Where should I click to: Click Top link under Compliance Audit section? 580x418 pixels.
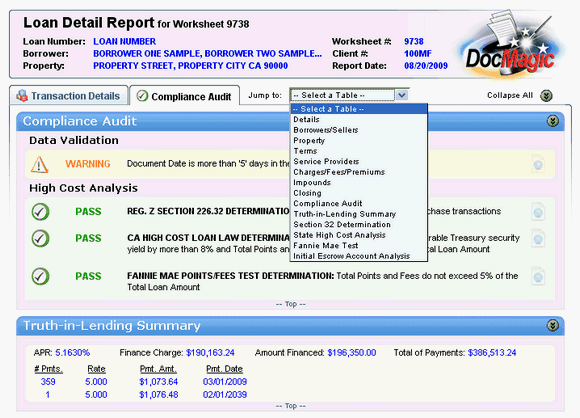coord(291,304)
